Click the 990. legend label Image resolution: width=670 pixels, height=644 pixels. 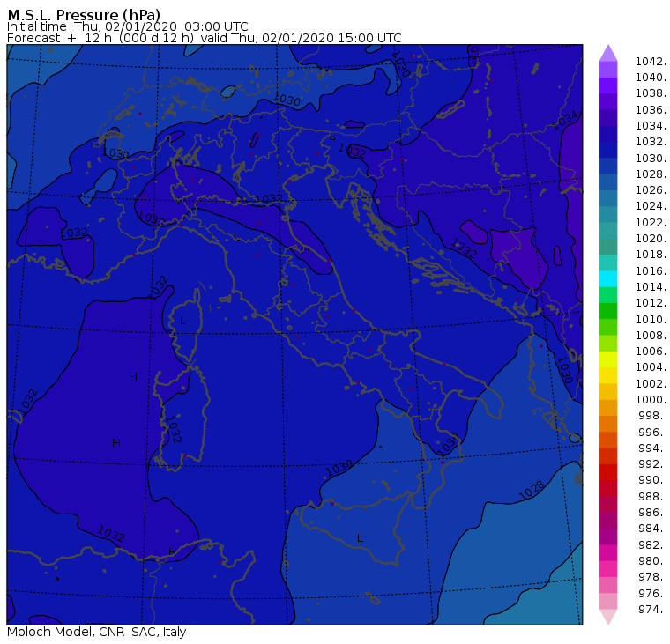click(x=652, y=480)
